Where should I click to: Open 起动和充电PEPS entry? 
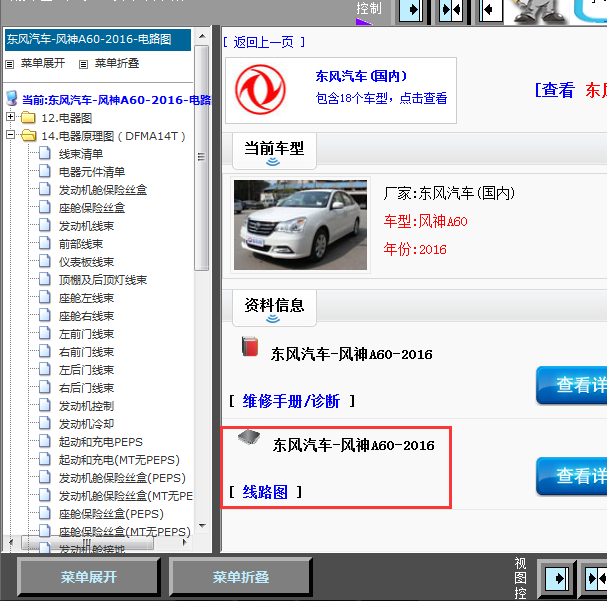coord(101,442)
